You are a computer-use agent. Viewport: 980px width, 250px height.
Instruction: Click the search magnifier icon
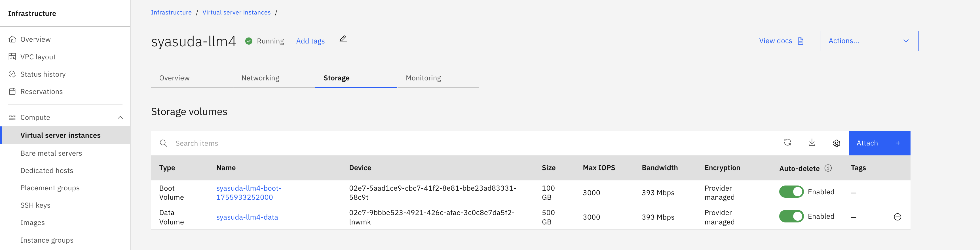[x=163, y=143]
